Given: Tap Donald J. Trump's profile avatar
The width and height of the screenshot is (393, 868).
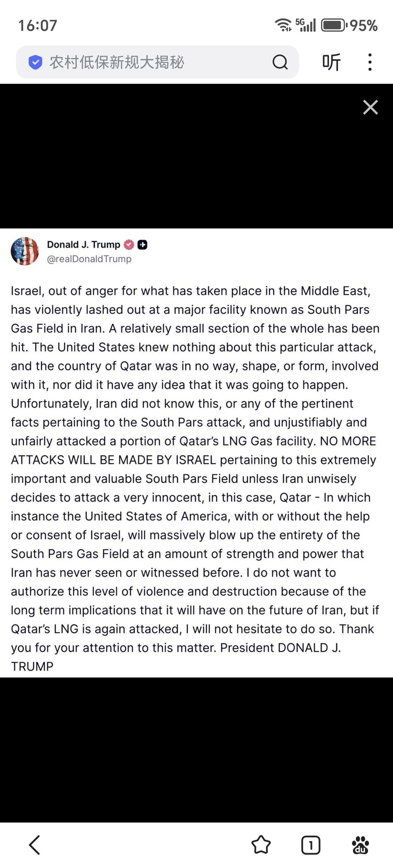Looking at the screenshot, I should (25, 251).
